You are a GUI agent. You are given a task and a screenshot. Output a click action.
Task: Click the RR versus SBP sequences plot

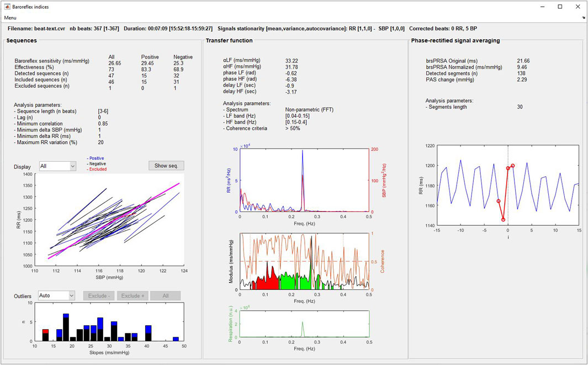click(109, 220)
